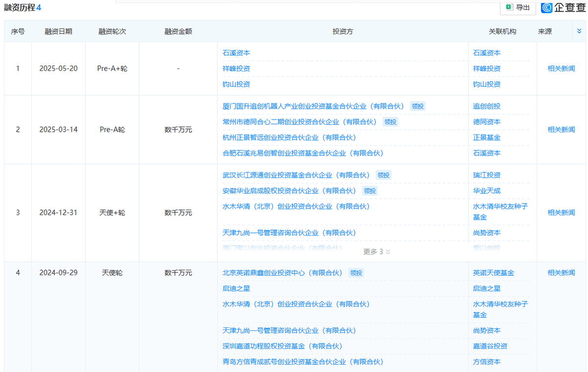This screenshot has width=588, height=372.
Task: Click the 企查查 logo
Action: pos(563,7)
